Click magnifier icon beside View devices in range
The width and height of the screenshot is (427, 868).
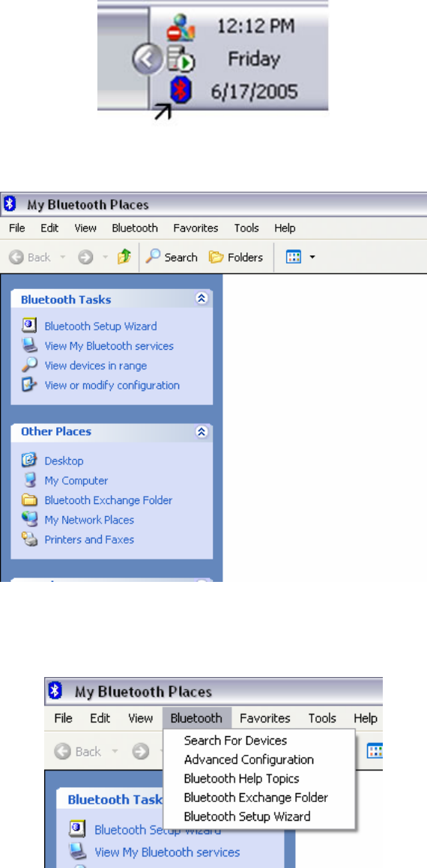(x=29, y=365)
